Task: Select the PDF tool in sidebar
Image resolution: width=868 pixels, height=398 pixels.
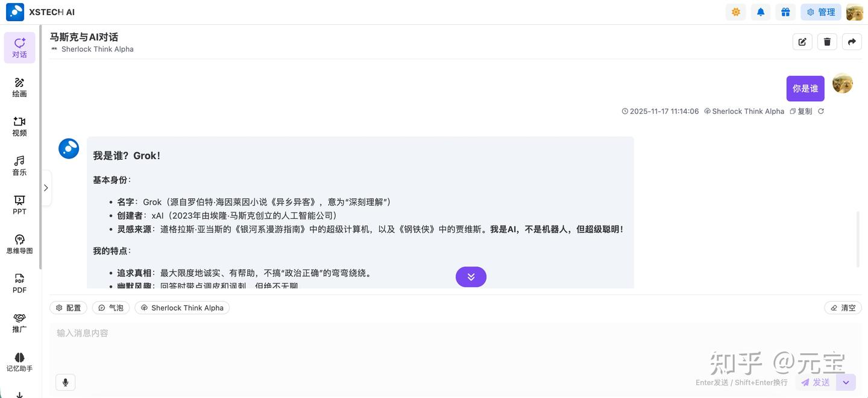Action: click(19, 283)
